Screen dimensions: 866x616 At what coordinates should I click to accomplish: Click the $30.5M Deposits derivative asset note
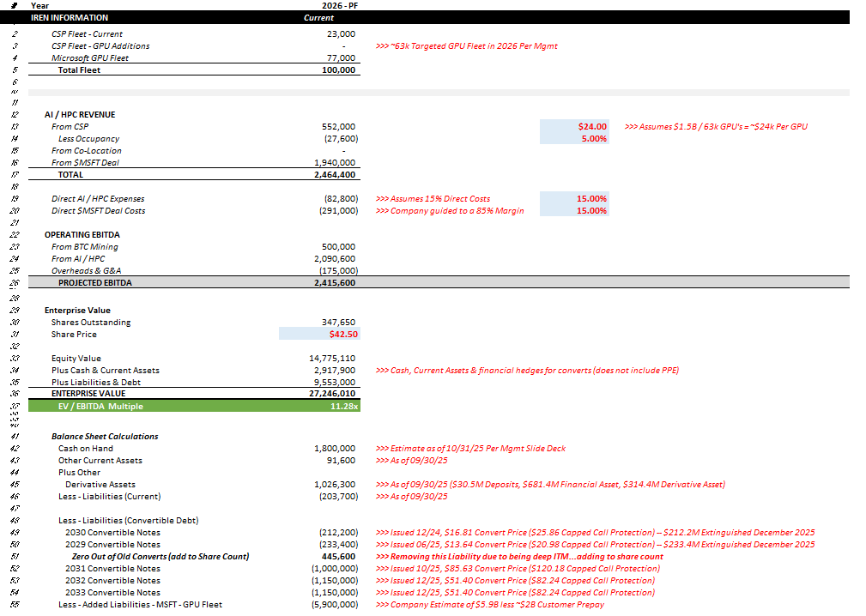click(551, 485)
